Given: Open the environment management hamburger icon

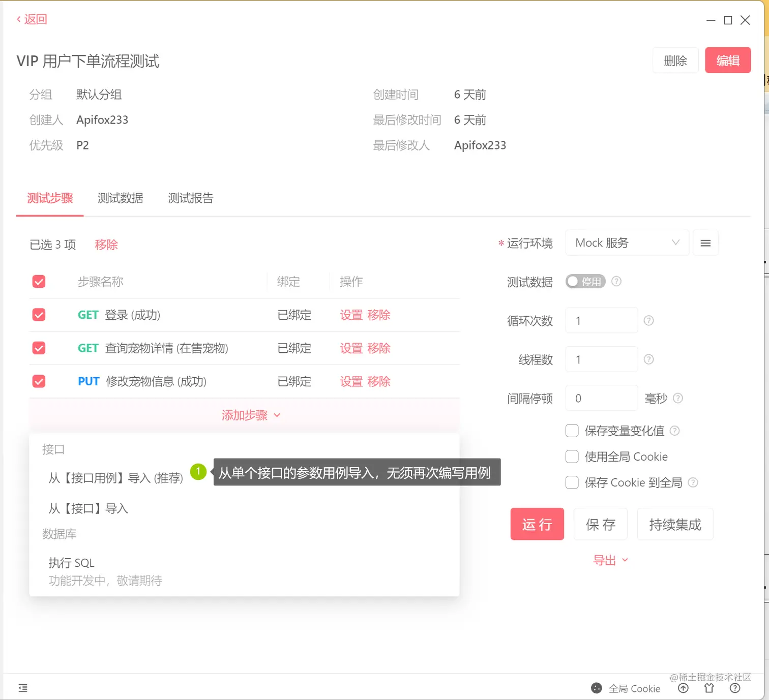Looking at the screenshot, I should coord(705,243).
